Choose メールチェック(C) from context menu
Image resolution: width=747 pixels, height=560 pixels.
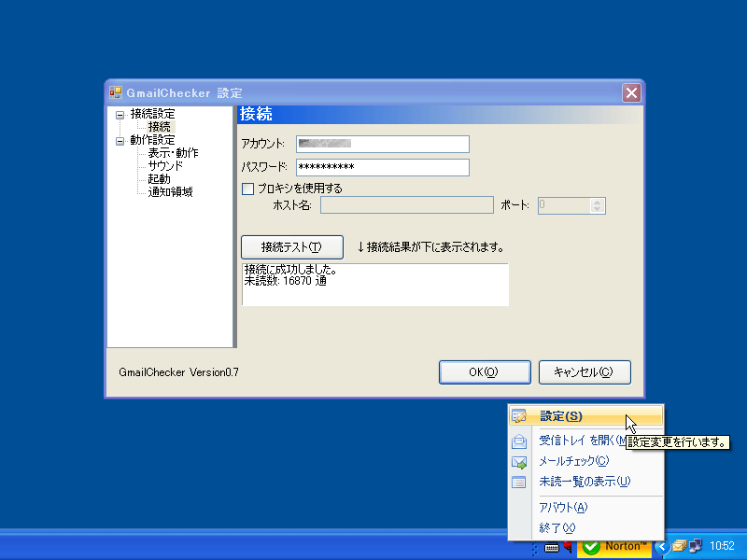586,461
